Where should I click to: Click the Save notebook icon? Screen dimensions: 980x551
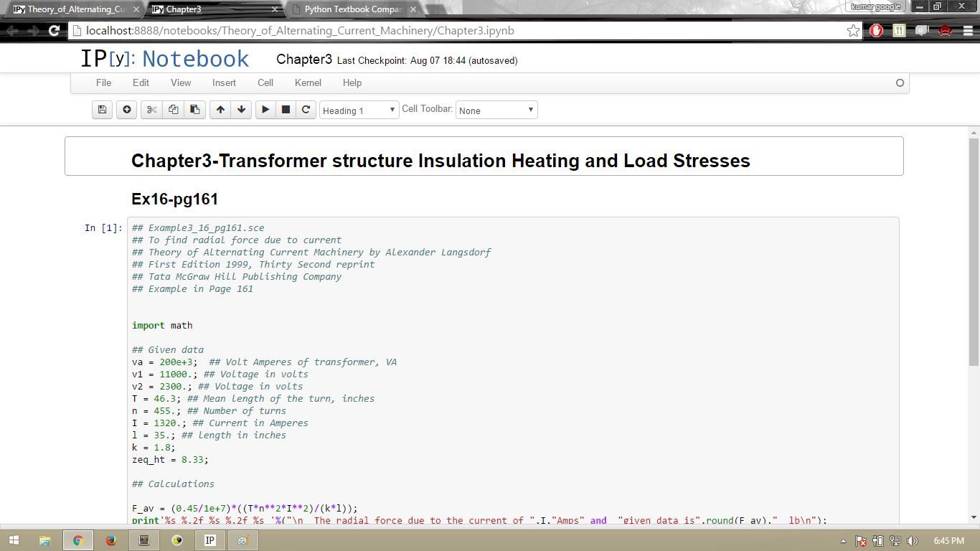click(102, 110)
